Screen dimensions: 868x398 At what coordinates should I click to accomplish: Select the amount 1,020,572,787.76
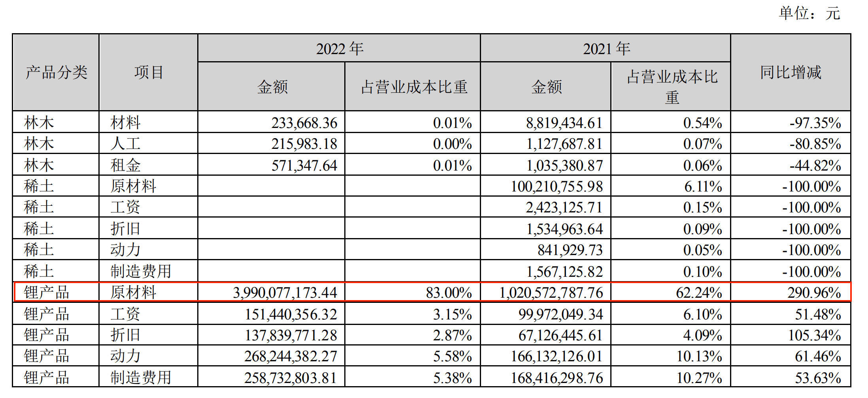point(551,293)
